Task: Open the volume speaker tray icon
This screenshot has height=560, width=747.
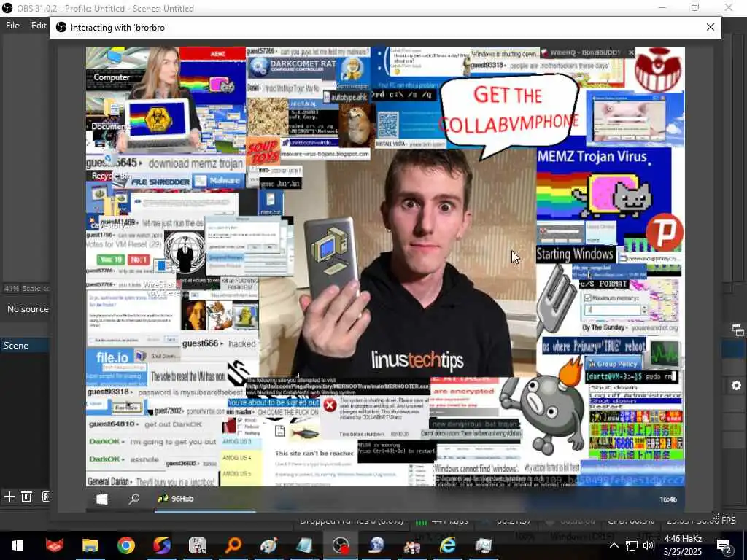Action: (x=649, y=545)
